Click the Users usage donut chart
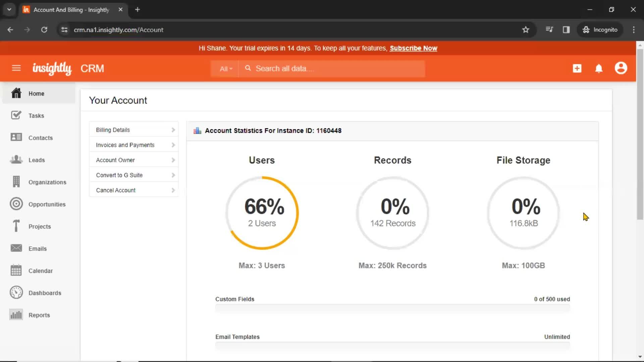Viewport: 644px width, 362px height. tap(262, 213)
